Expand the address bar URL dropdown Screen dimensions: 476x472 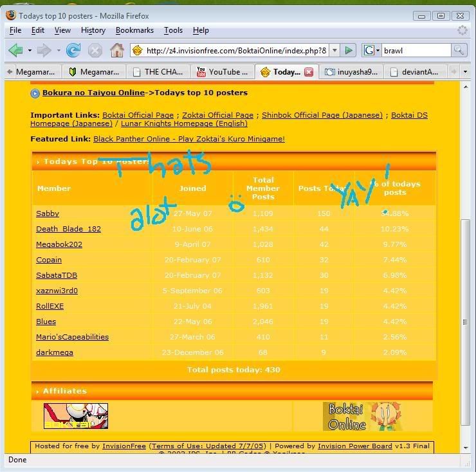pos(334,50)
